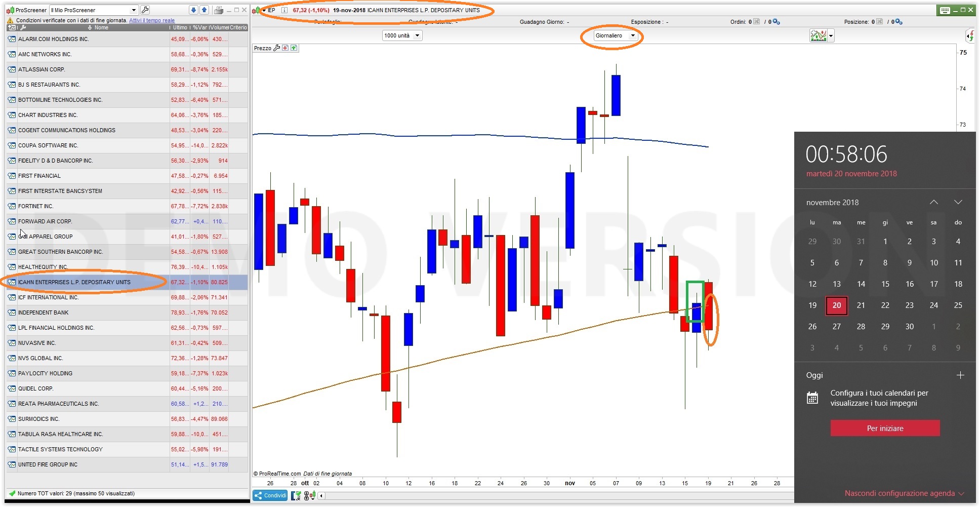Open the add indicator chart icon

(x=818, y=35)
